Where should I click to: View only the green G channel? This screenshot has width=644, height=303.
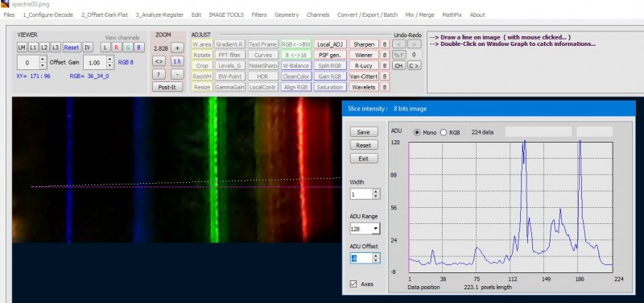pos(128,48)
